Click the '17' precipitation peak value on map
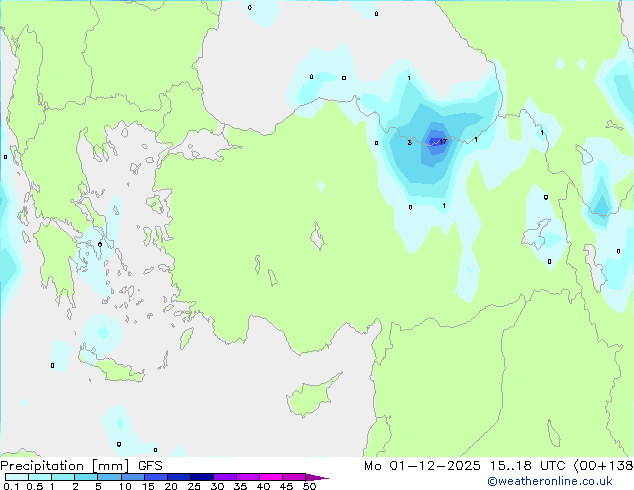 pos(443,142)
